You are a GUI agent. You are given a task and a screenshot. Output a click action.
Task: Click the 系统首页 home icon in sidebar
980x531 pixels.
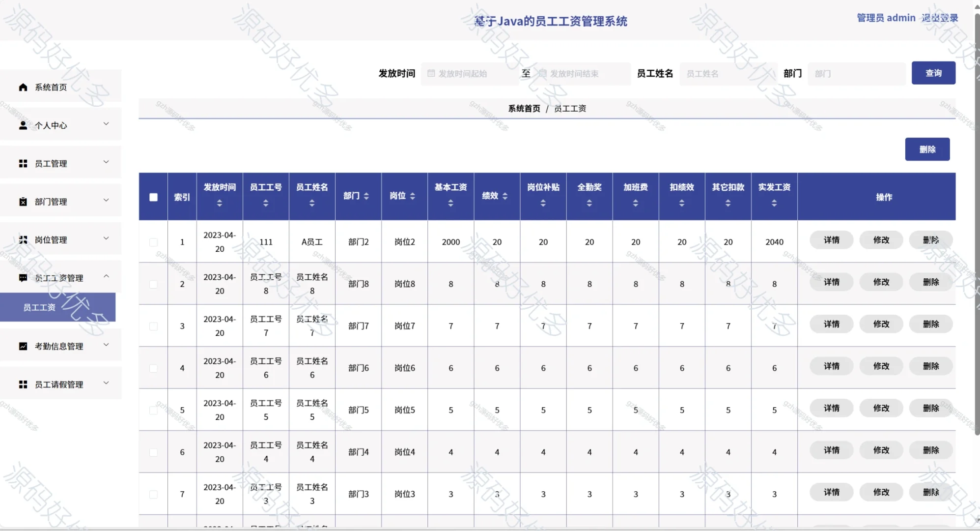click(x=22, y=87)
